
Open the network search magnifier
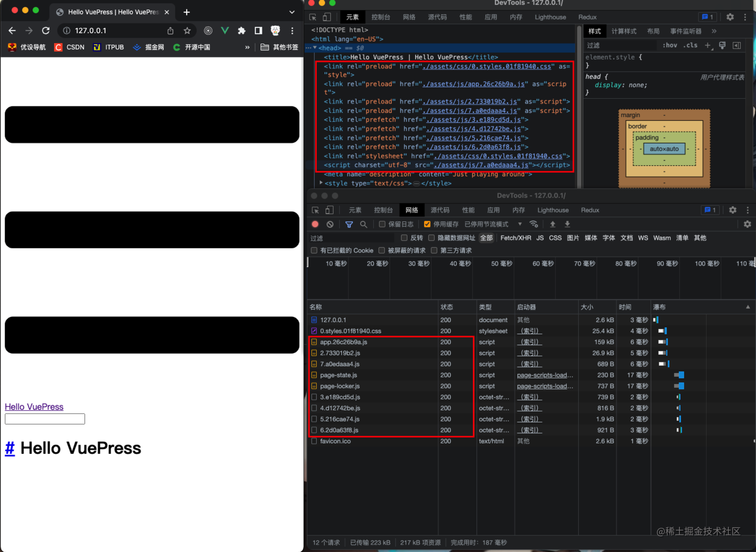pos(363,224)
